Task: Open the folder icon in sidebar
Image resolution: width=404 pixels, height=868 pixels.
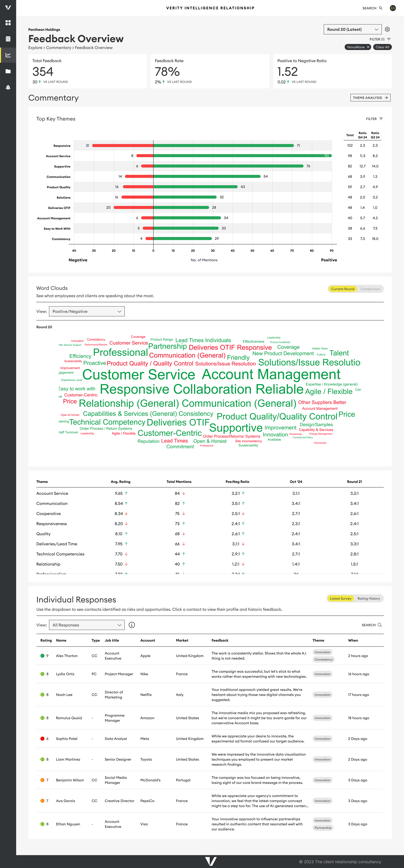Action: 8,71
